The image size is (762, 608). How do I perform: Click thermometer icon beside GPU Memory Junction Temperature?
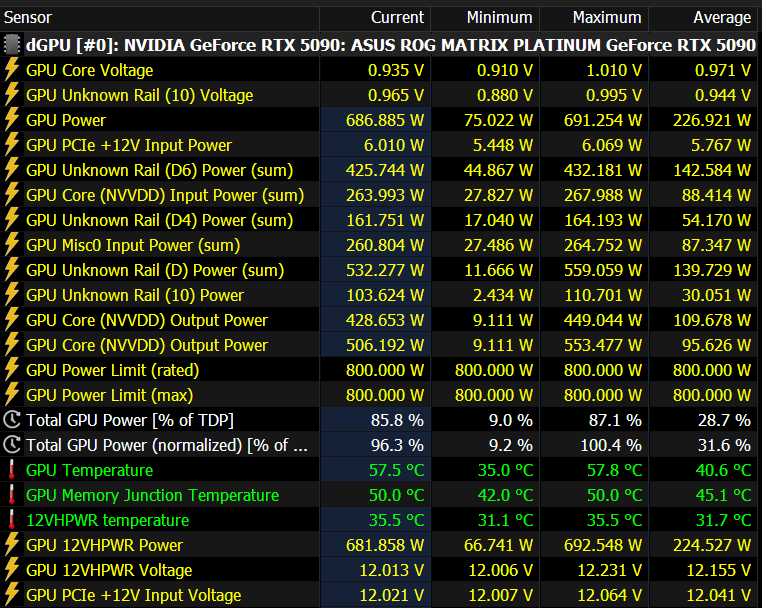pos(12,495)
